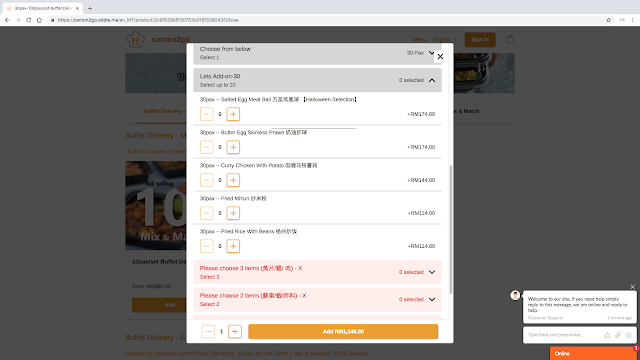
Task: Click the 10pax/set buffet product image
Action: pos(156,205)
